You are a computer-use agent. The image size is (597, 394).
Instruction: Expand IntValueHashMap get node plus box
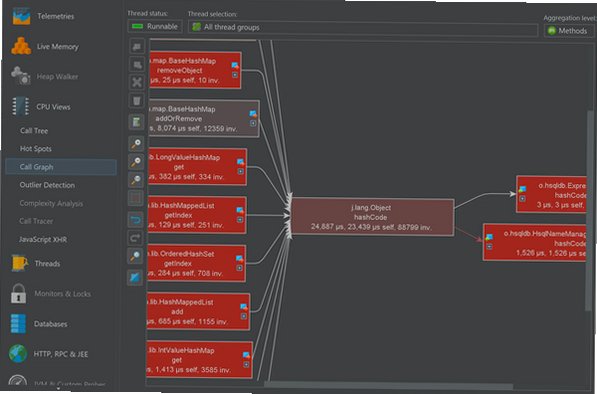click(246, 364)
